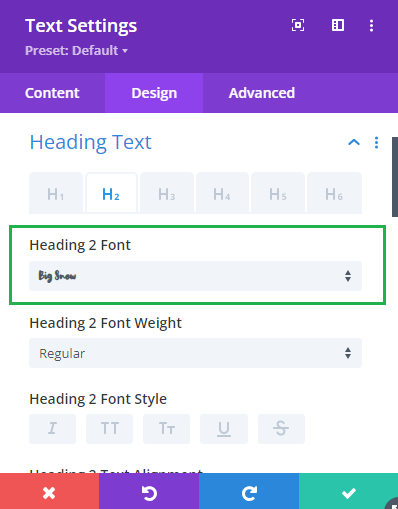Switch to the Design tab

[154, 93]
